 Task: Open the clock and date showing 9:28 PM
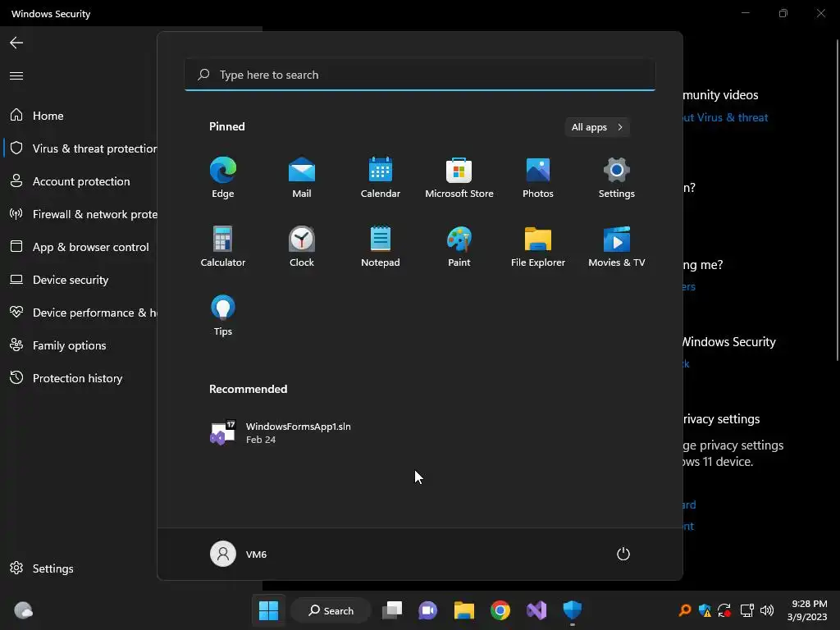coord(807,610)
